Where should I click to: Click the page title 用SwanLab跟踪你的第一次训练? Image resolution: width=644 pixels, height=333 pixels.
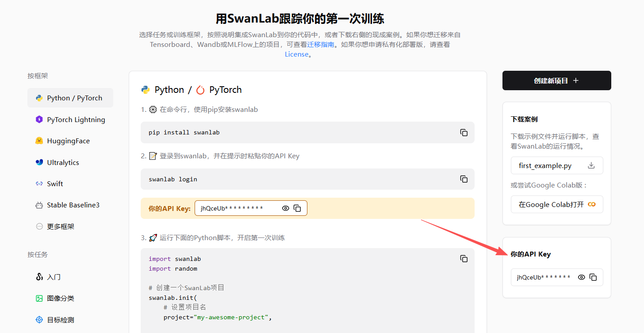[x=300, y=19]
